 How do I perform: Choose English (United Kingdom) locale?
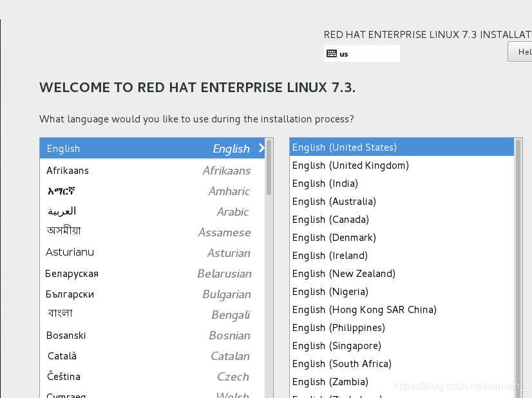tap(402, 166)
